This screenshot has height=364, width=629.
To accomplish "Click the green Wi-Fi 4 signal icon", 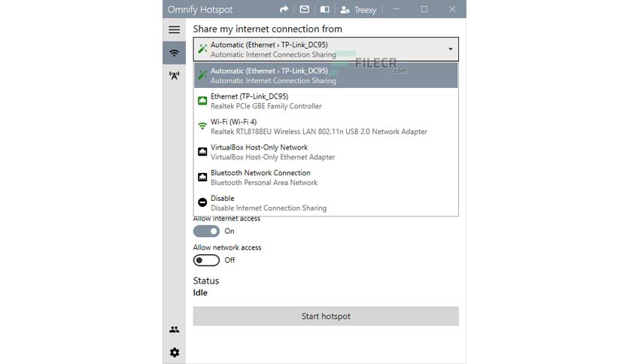I will pos(202,126).
